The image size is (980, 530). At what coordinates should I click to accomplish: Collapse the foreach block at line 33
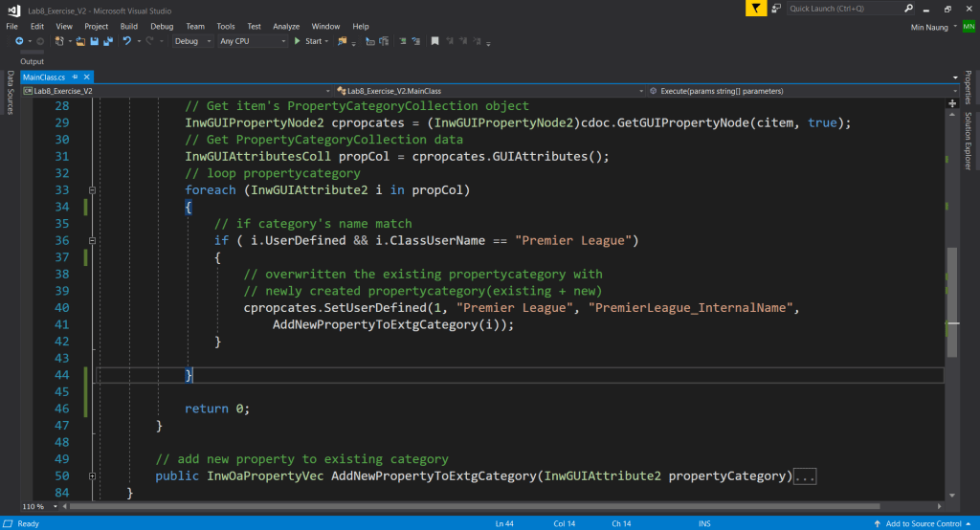pos(90,189)
